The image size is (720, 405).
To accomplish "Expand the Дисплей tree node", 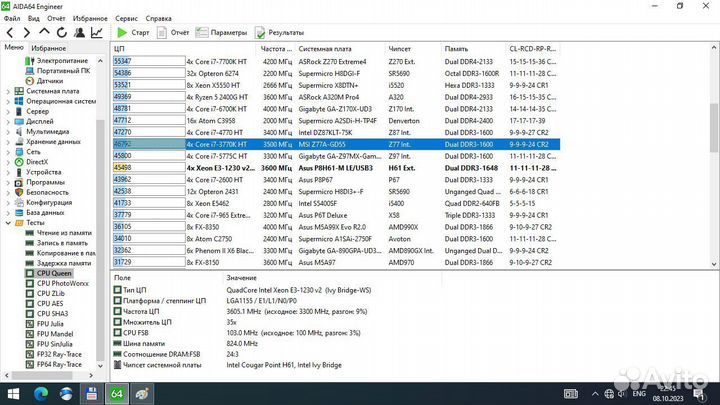I will 8,122.
